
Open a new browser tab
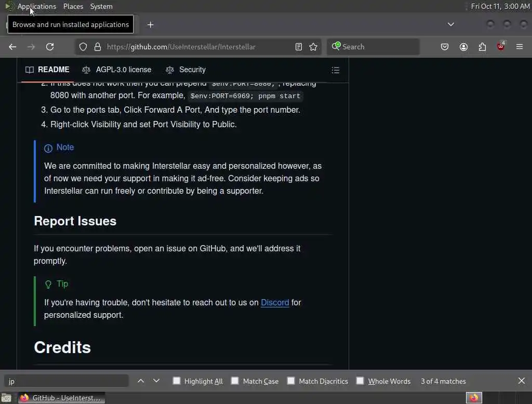150,25
